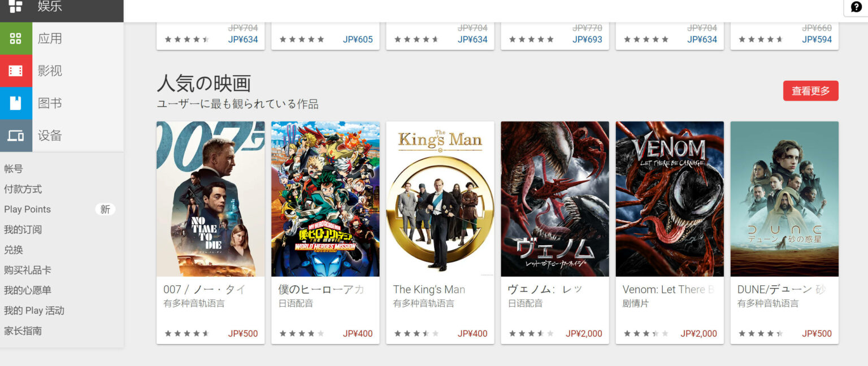Open the 007 No Time To Die poster

click(210, 199)
